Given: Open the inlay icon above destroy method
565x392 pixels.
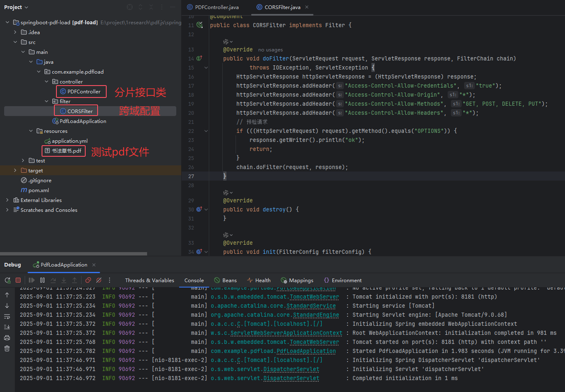Looking at the screenshot, I should tap(228, 193).
